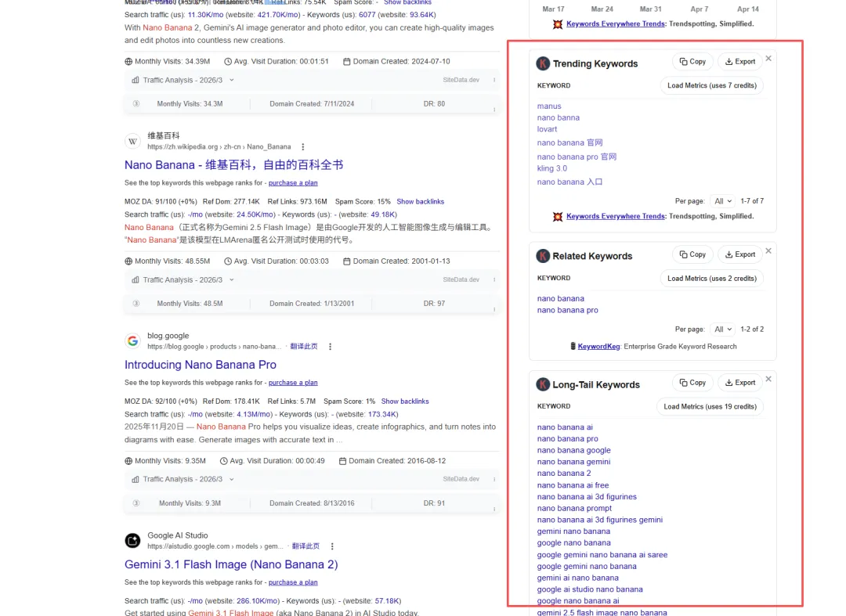
Task: Select trending keyword kling 3.0
Action: (552, 169)
